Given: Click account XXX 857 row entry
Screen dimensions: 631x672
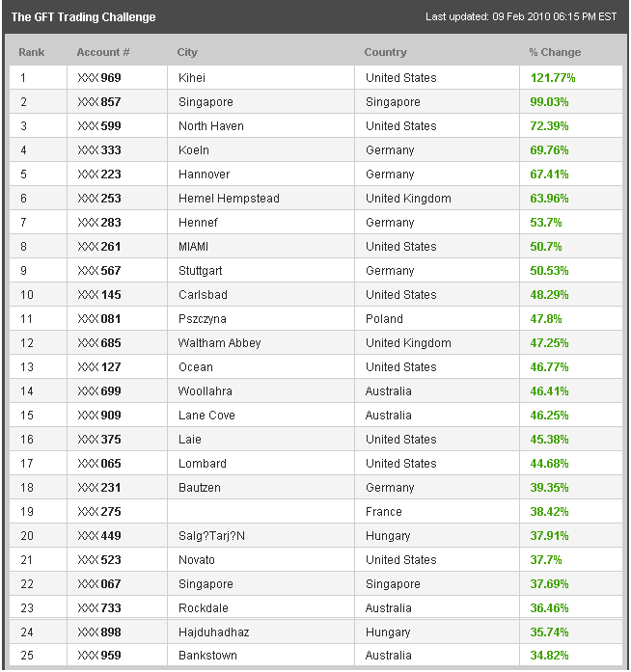Looking at the screenshot, I should (x=99, y=102).
